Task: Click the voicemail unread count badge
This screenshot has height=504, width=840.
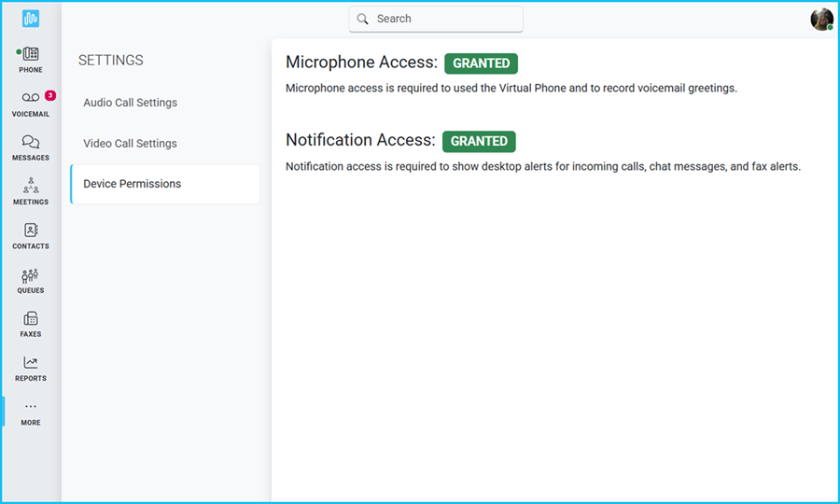Action: pyautogui.click(x=50, y=95)
